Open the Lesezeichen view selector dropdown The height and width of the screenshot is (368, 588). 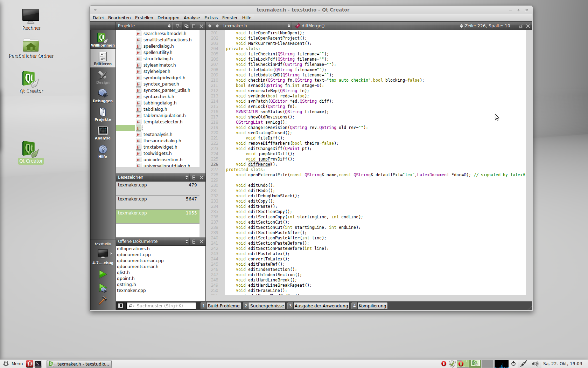153,177
